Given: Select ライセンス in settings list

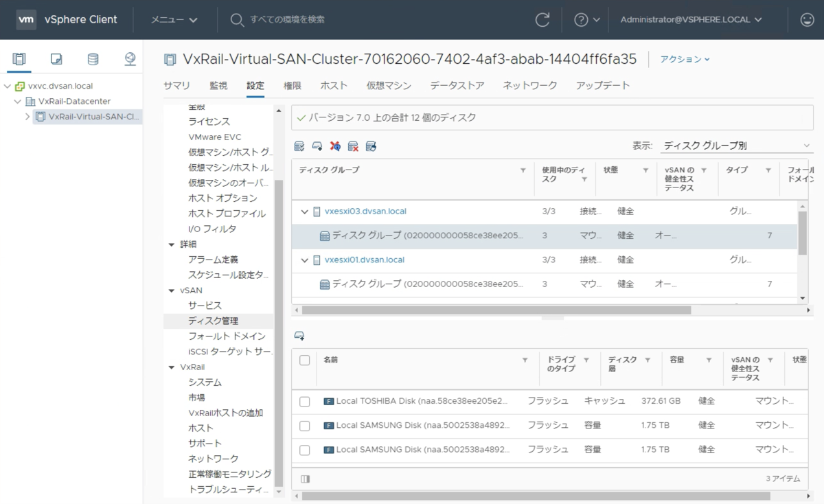Looking at the screenshot, I should point(209,122).
